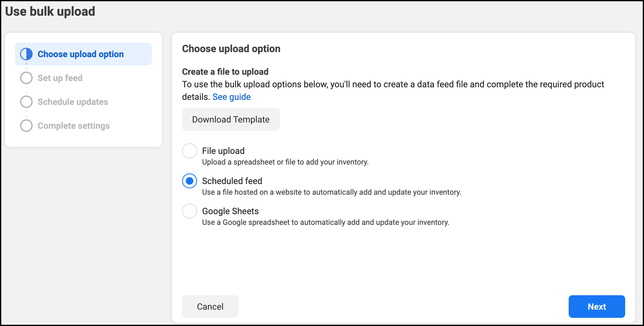Viewport: 644px width, 326px height.
Task: Open the See guide link
Action: tap(232, 97)
